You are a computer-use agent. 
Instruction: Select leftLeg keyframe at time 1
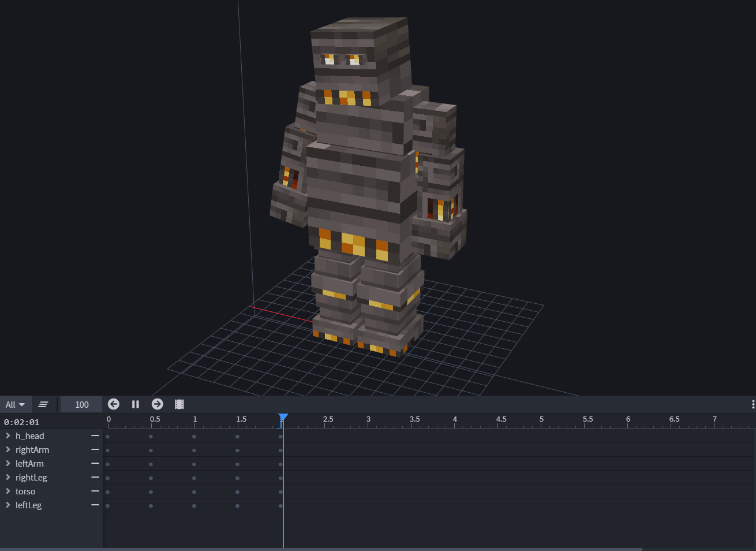[194, 506]
